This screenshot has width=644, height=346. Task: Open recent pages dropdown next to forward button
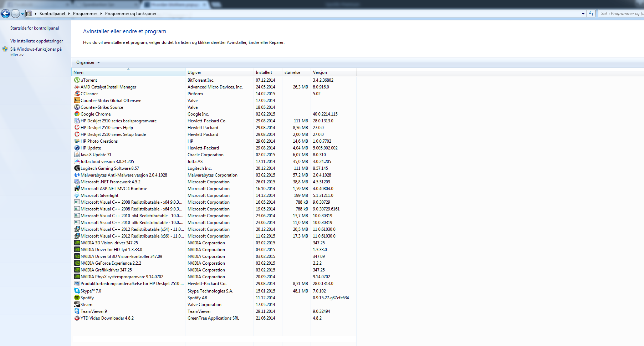click(x=22, y=14)
